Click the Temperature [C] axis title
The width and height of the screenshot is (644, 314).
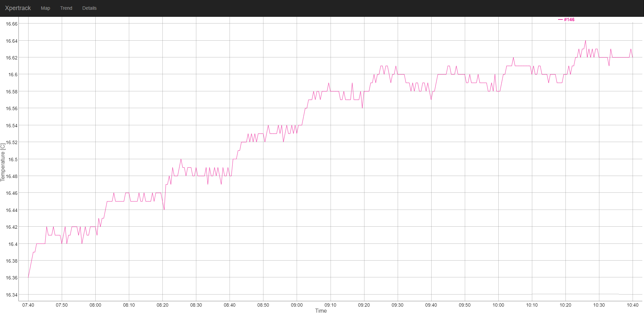tap(3, 162)
